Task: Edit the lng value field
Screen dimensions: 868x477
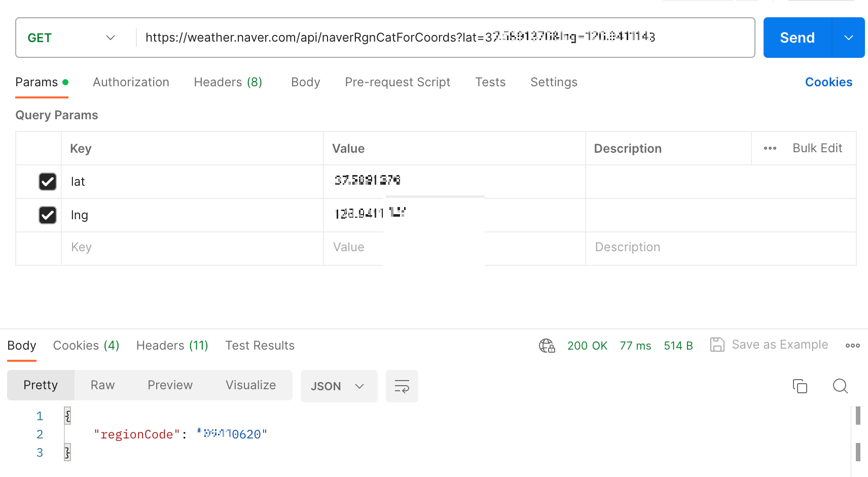Action: point(454,215)
